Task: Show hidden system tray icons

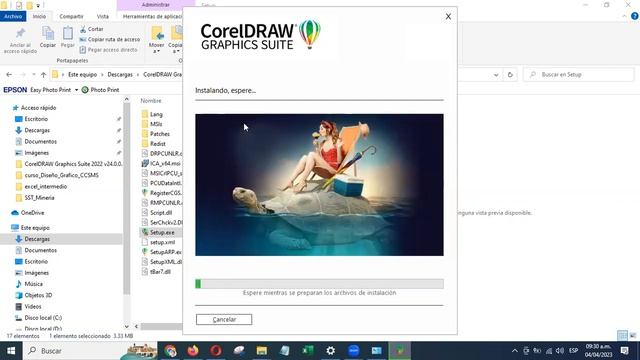Action: (515, 351)
